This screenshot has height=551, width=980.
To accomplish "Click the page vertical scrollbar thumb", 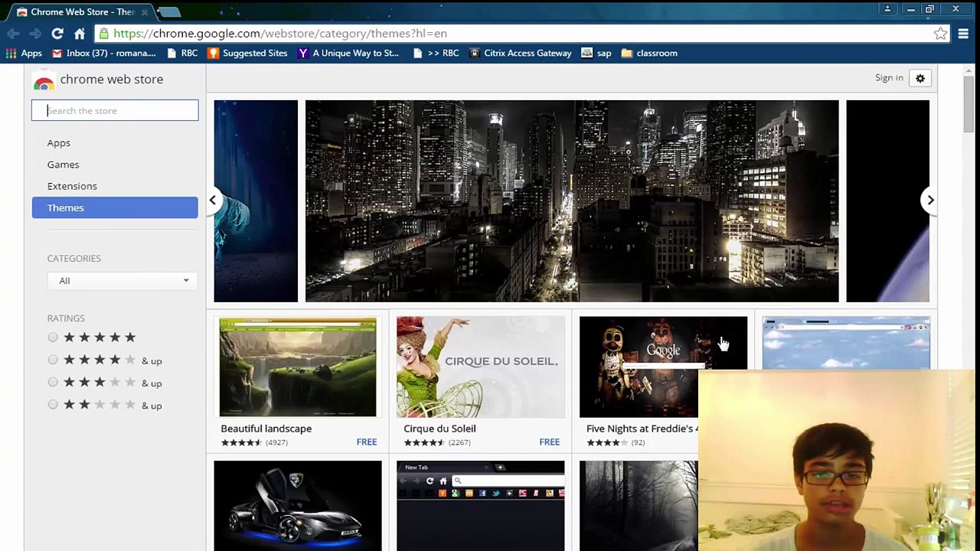I will (x=969, y=103).
